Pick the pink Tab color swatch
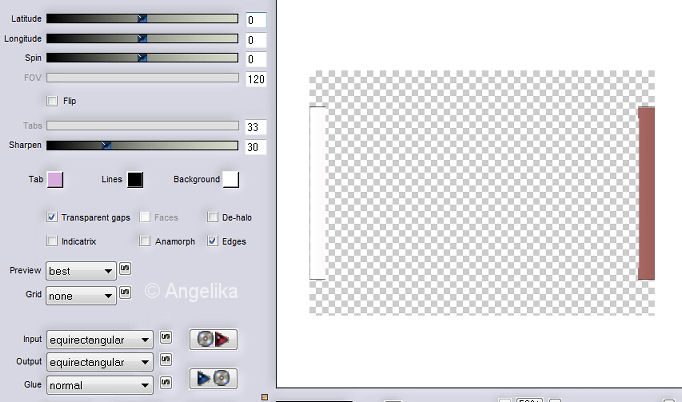The width and height of the screenshot is (682, 402). point(55,179)
